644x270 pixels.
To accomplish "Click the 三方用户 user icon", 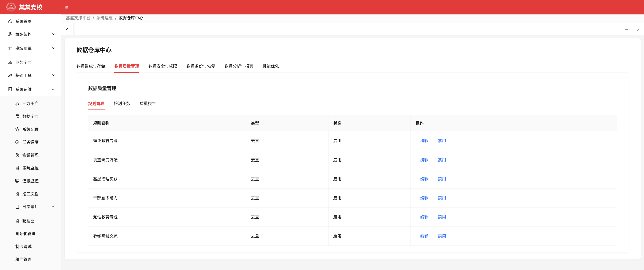I will tap(17, 103).
